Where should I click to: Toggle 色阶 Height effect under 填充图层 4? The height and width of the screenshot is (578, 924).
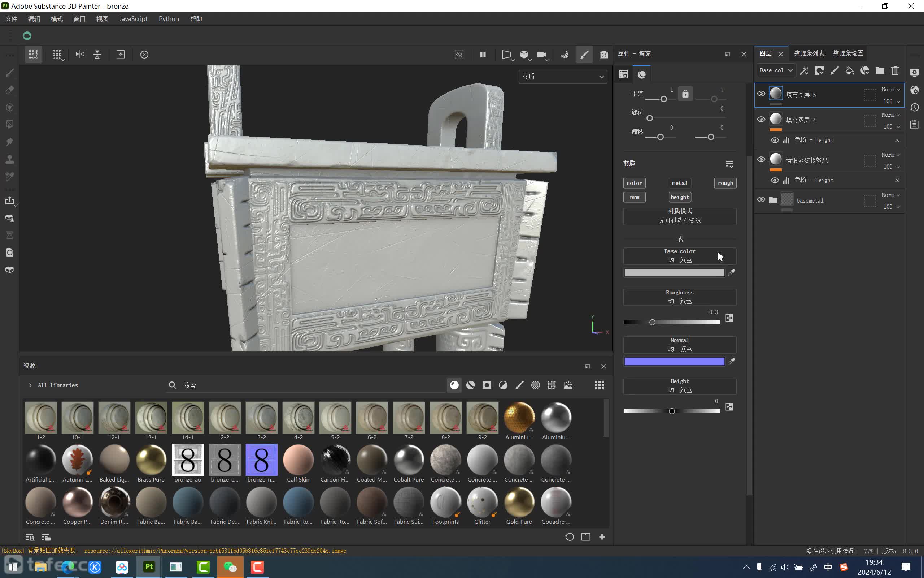[x=775, y=140]
